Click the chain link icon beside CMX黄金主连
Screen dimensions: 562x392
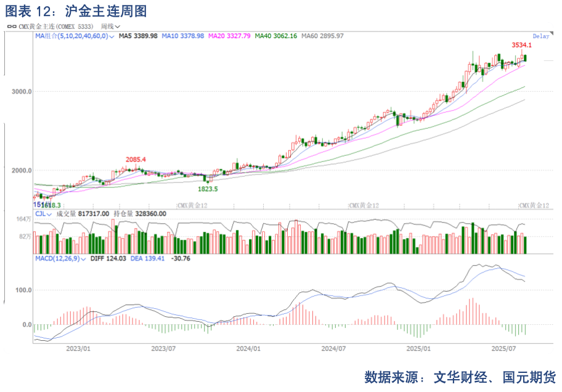[x=12, y=27]
